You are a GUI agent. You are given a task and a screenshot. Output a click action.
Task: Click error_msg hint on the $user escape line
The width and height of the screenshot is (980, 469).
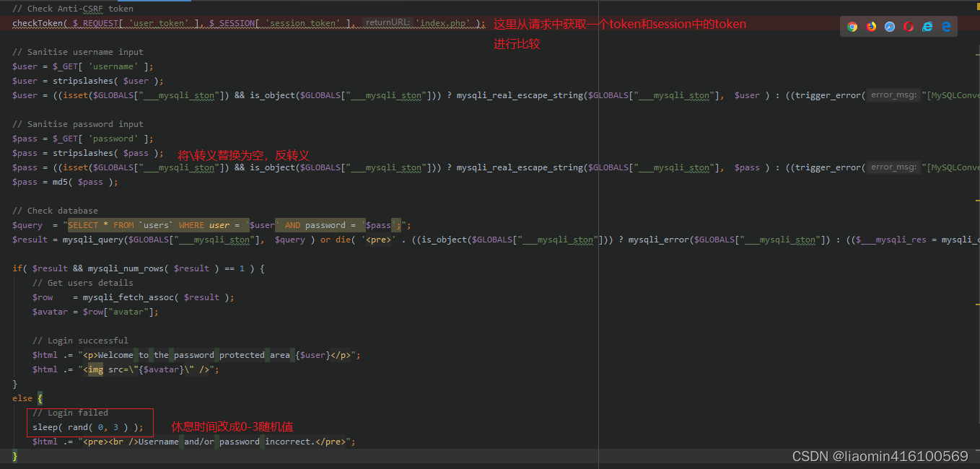click(x=894, y=95)
